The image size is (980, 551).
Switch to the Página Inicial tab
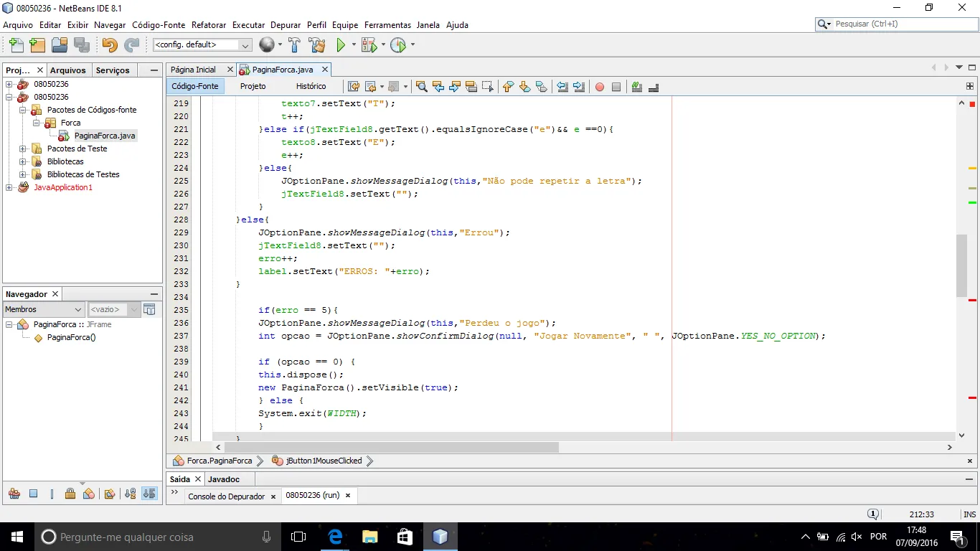(x=193, y=70)
